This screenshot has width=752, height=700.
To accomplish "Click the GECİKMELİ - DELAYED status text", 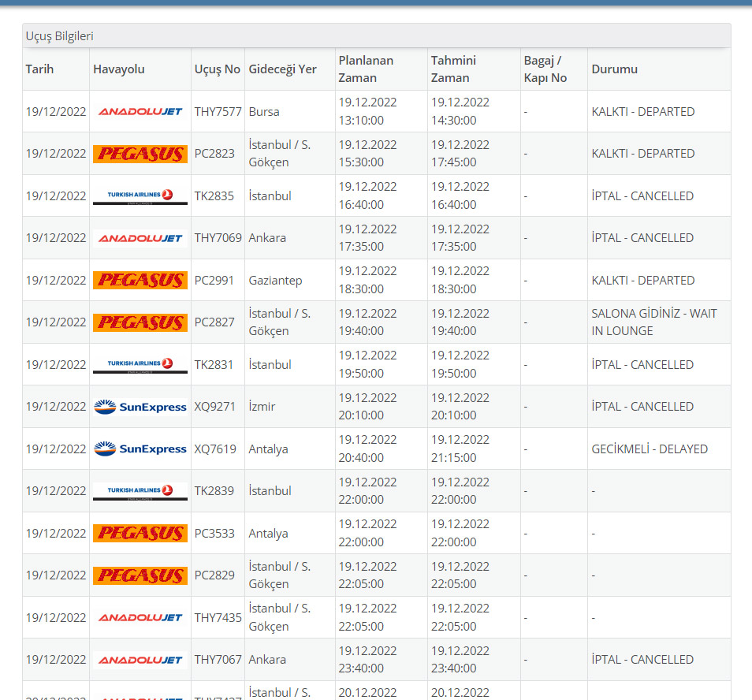I will click(650, 449).
